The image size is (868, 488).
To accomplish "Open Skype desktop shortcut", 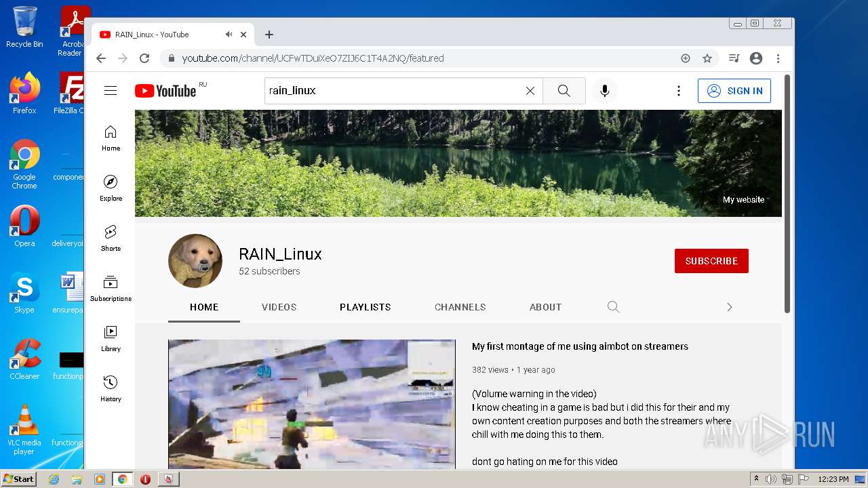I will (24, 293).
